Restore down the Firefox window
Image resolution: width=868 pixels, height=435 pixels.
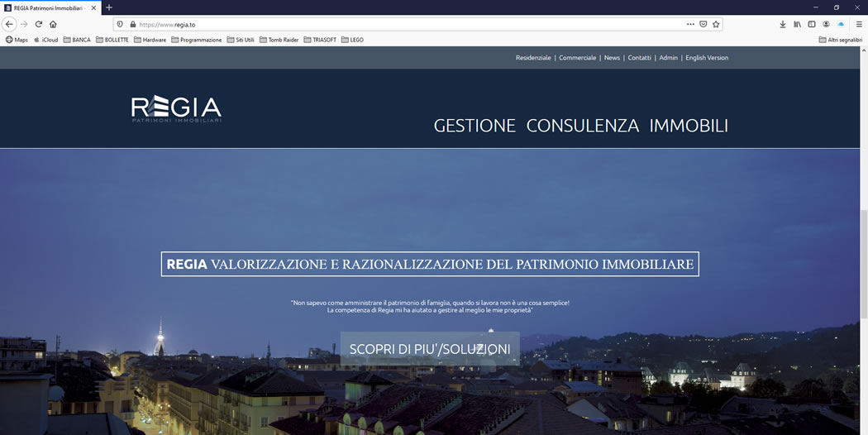pos(837,7)
